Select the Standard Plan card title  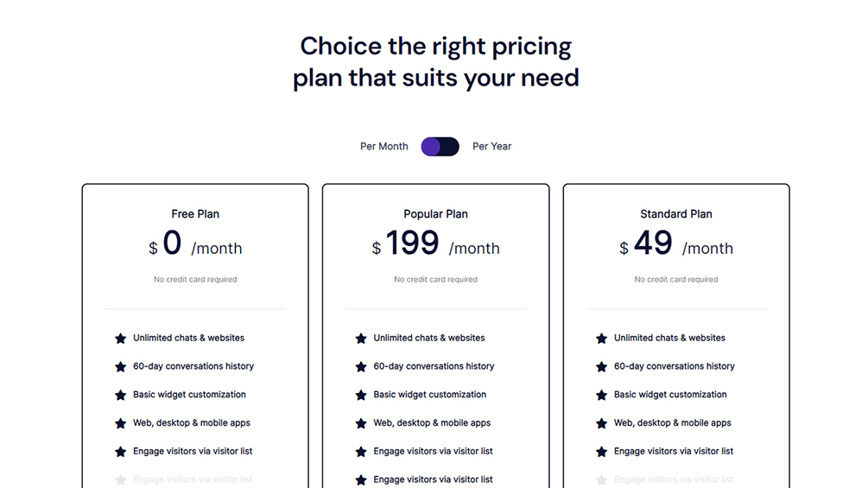pos(676,214)
